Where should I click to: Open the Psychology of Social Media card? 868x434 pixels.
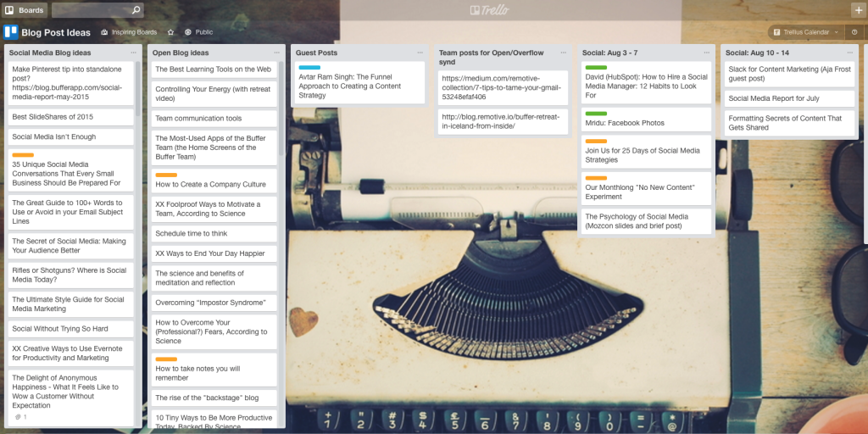click(647, 221)
